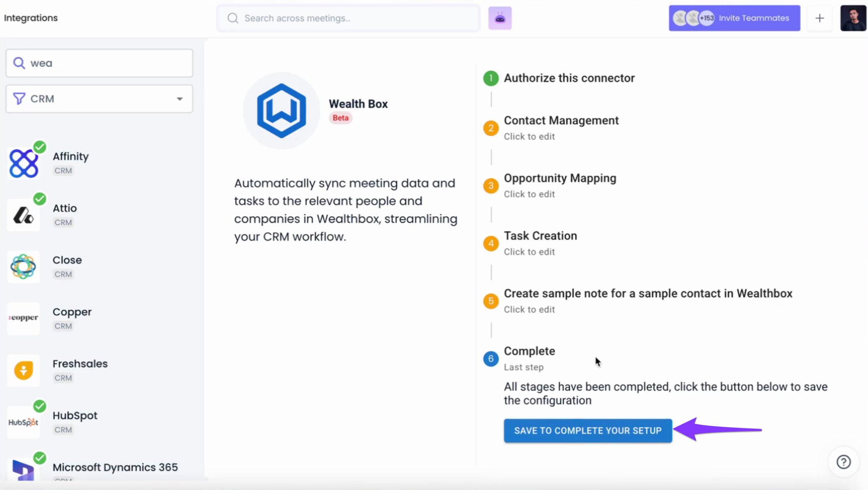Click Save to Complete Your Setup button
The width and height of the screenshot is (868, 490).
(588, 430)
